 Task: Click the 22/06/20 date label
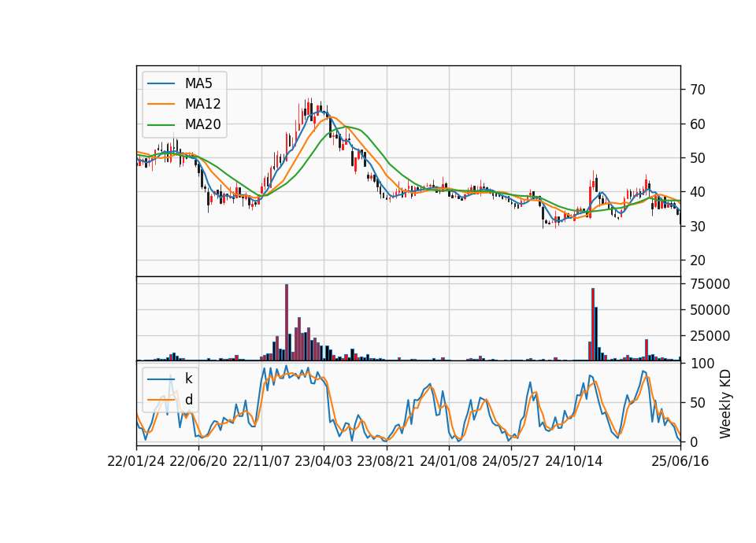click(x=198, y=461)
